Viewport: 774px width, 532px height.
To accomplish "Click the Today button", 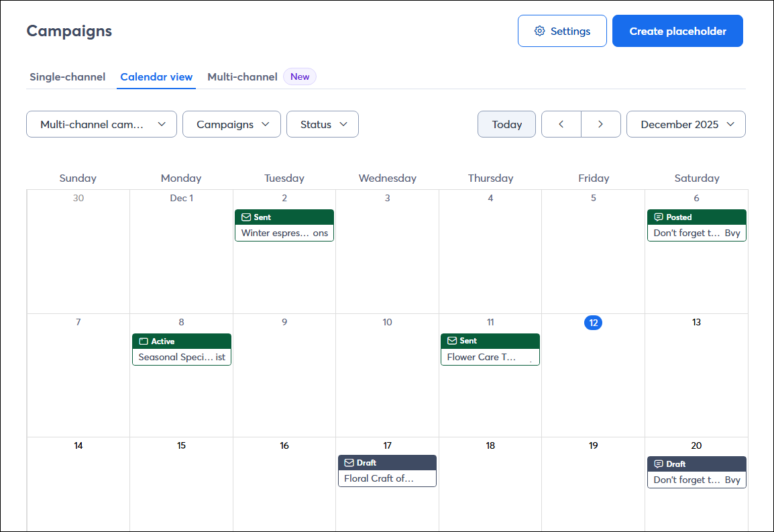I will point(506,124).
